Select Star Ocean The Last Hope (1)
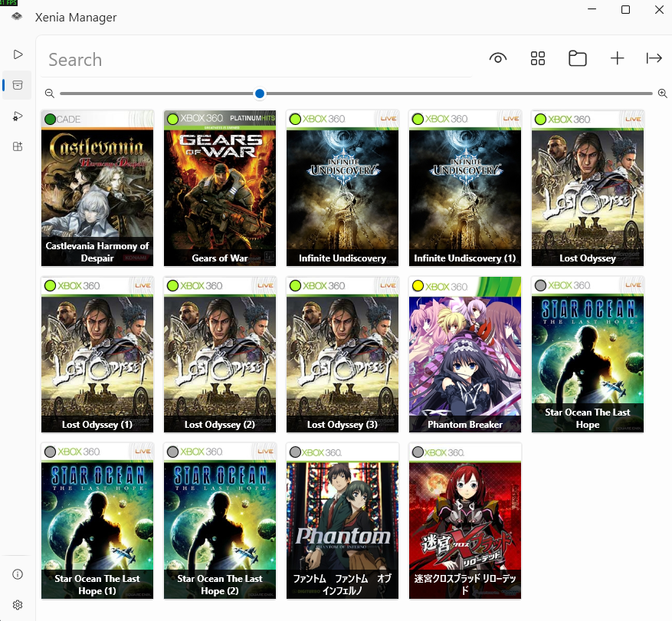The width and height of the screenshot is (672, 621). click(97, 521)
